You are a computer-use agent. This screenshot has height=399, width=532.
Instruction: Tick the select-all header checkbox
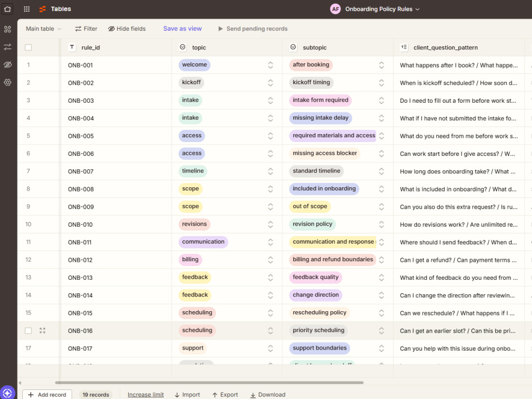(29, 47)
